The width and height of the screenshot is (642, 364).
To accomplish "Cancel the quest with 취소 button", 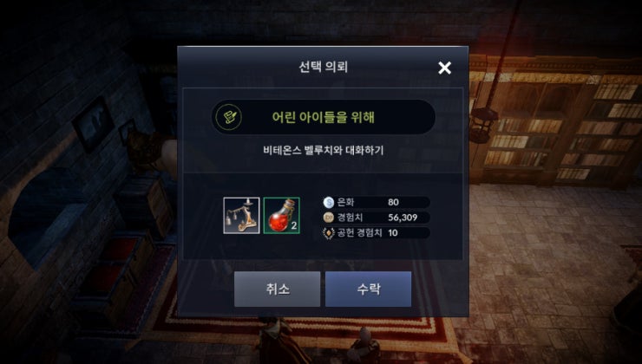I will pyautogui.click(x=278, y=289).
